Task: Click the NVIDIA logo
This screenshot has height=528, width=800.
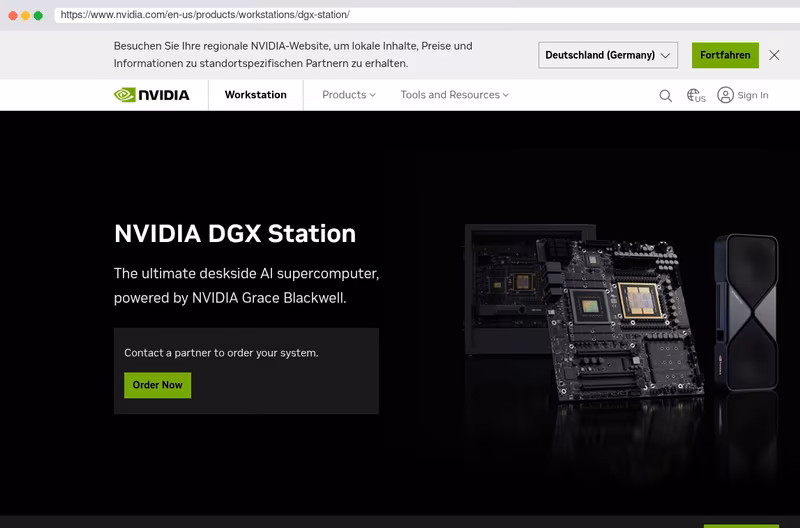Action: point(152,95)
